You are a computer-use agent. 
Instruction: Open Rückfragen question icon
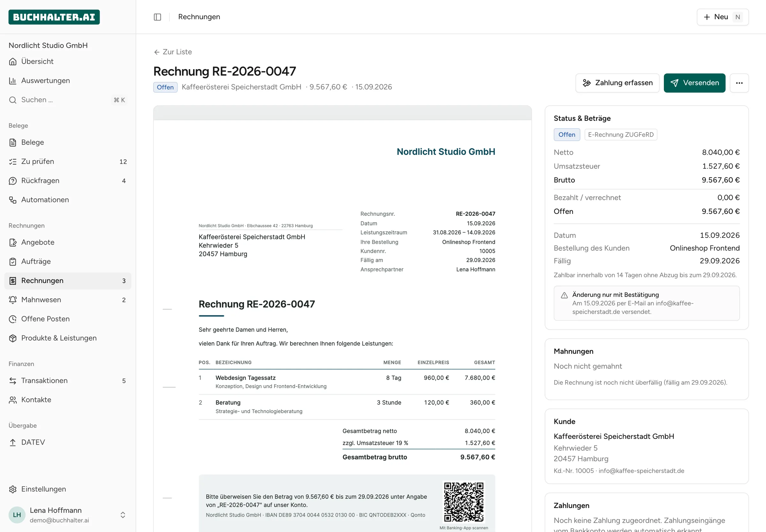[x=13, y=181]
